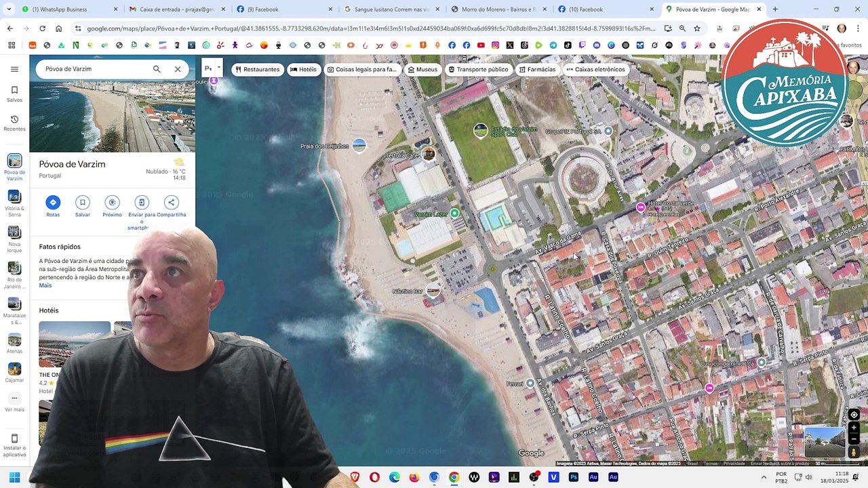Click the search magnifier in Maps
Viewport: 868px width, 488px height.
click(157, 69)
